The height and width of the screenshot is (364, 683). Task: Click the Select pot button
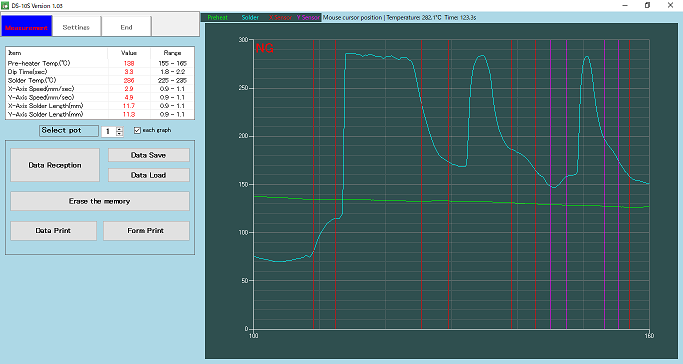(69, 131)
